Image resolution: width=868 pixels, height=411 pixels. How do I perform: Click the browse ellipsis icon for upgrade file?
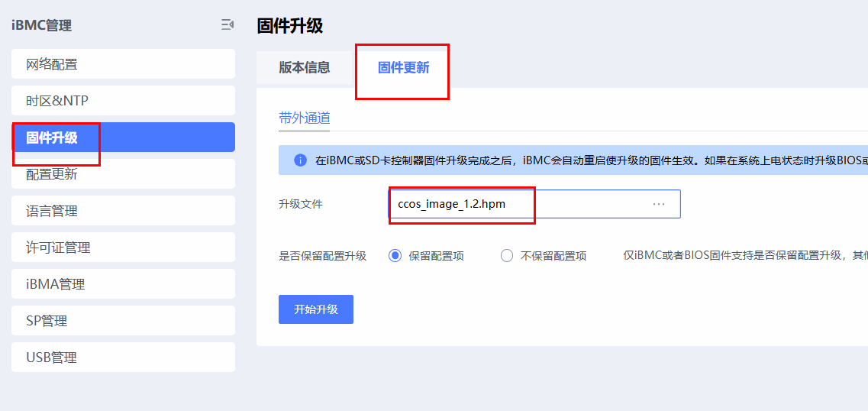click(x=659, y=204)
